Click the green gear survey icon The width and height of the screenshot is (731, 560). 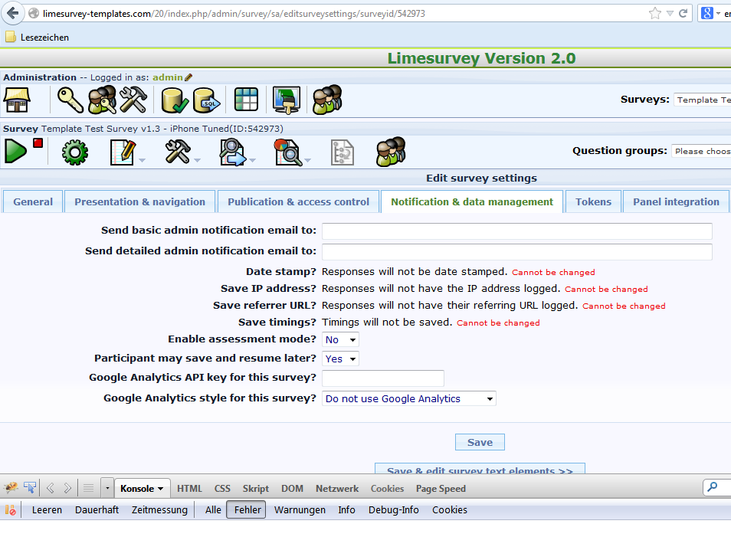click(x=74, y=152)
